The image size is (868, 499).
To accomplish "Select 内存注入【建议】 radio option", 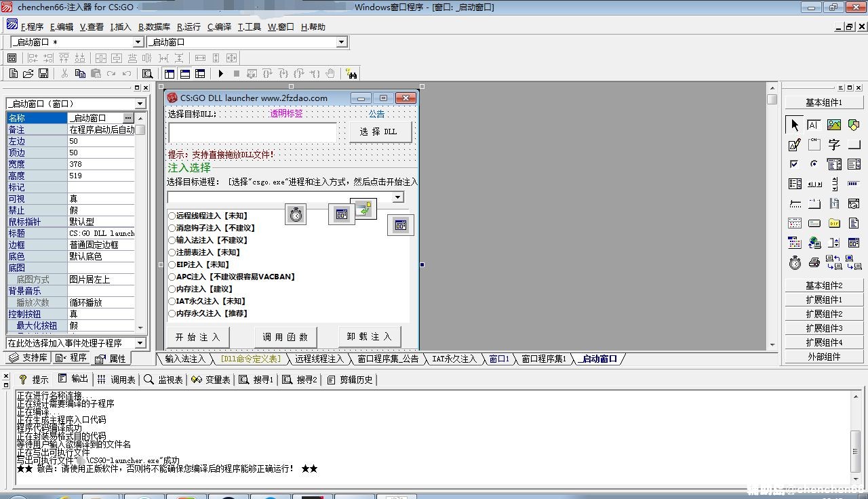I will [x=201, y=289].
